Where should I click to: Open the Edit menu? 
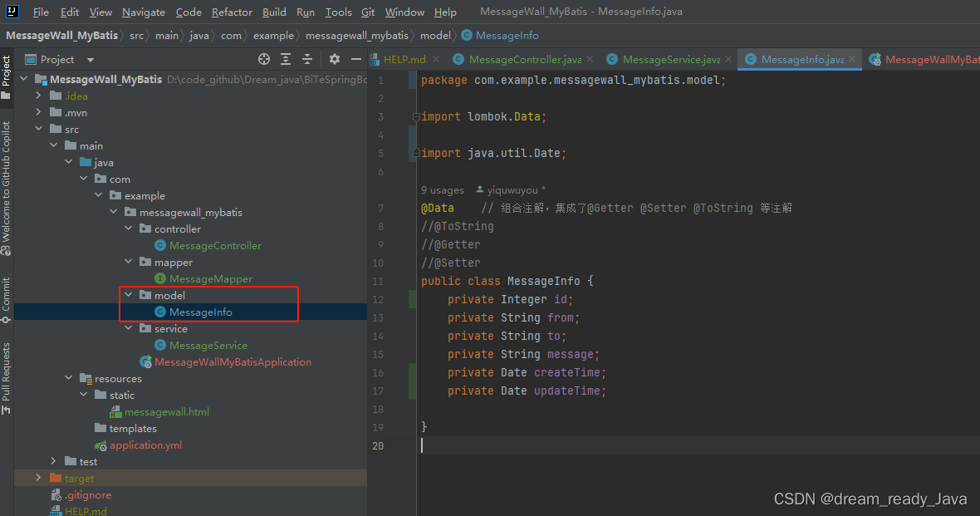coord(70,12)
